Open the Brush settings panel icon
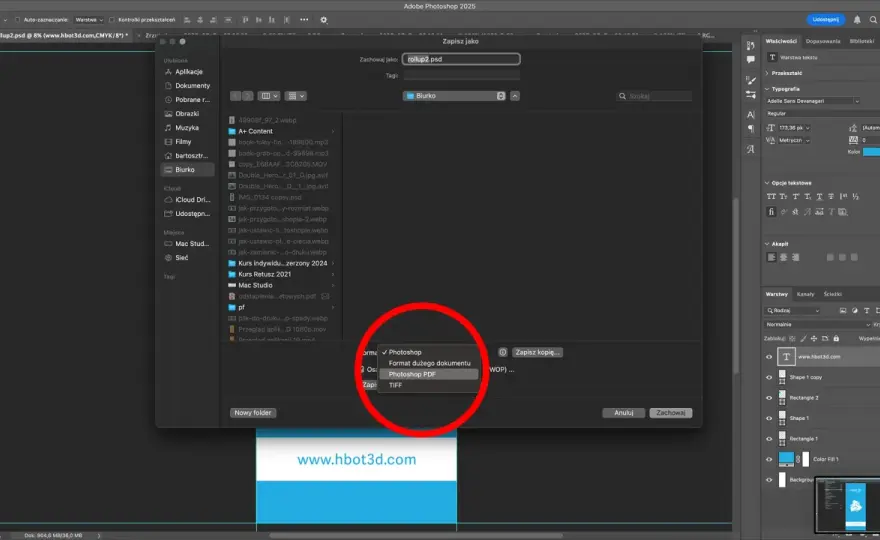The image size is (880, 540). click(751, 80)
